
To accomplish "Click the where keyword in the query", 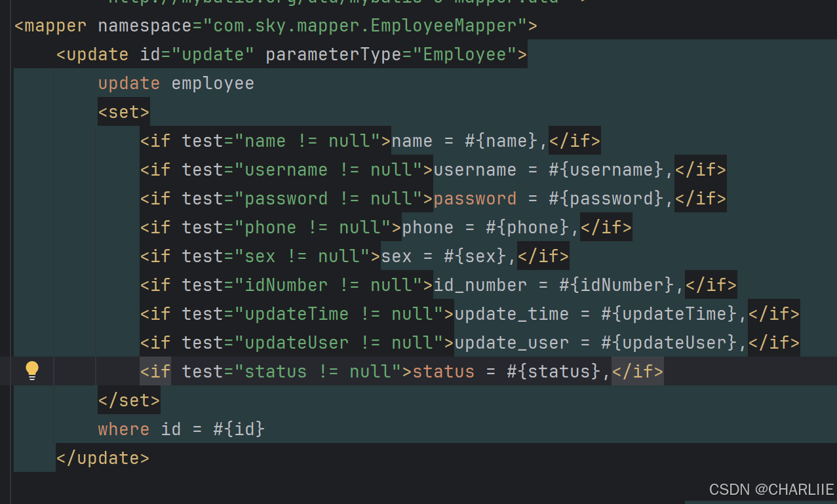I will pos(123,429).
